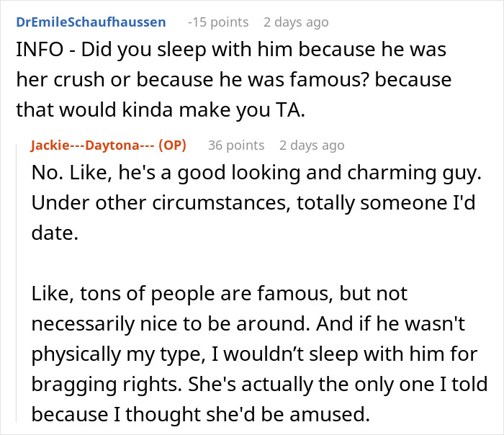Click the word INFO in the comment
The image size is (504, 435).
click(x=36, y=51)
